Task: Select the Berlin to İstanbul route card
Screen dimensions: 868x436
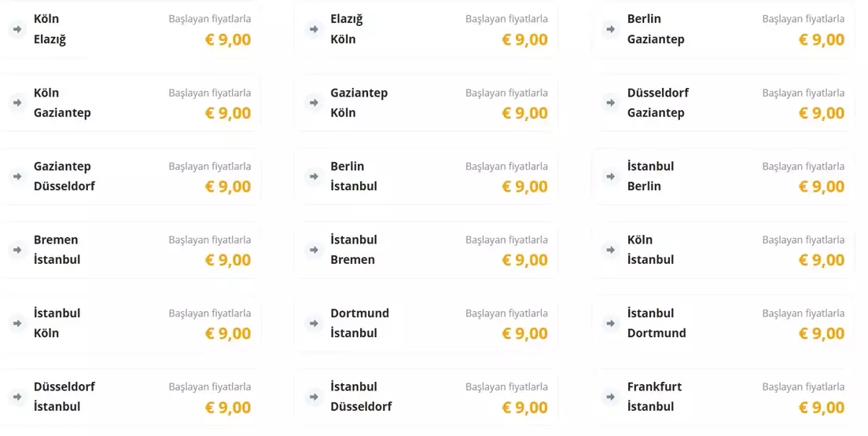Action: [425, 176]
